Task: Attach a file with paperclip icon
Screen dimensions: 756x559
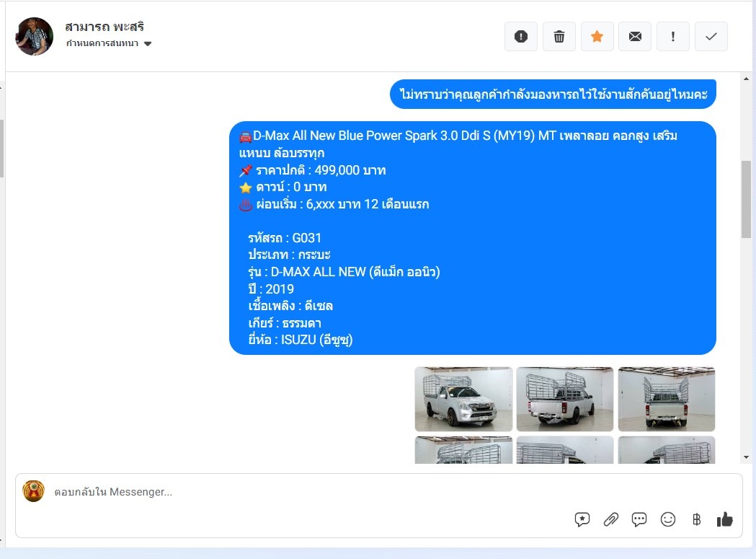Action: [x=611, y=519]
